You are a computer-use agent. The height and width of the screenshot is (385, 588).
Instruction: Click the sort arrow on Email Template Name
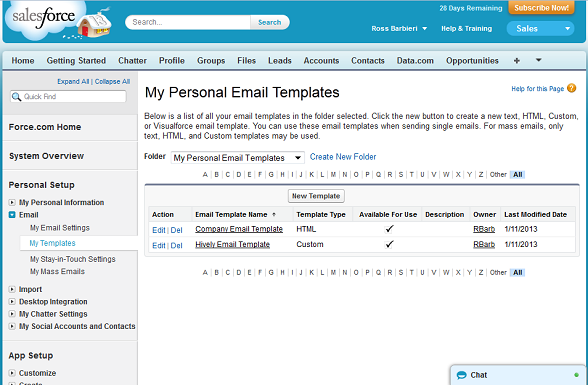[x=274, y=214]
